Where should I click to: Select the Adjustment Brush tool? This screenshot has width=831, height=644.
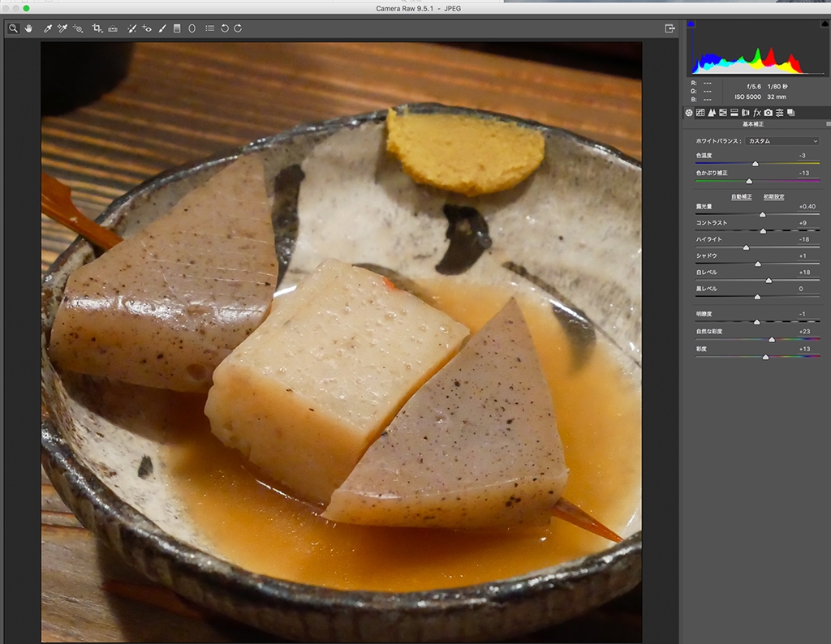pos(162,28)
